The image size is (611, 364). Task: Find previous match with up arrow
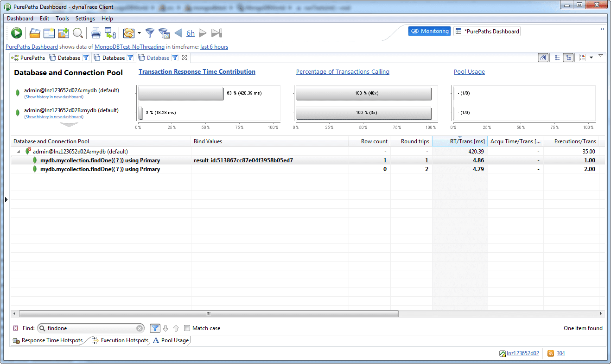(x=176, y=328)
